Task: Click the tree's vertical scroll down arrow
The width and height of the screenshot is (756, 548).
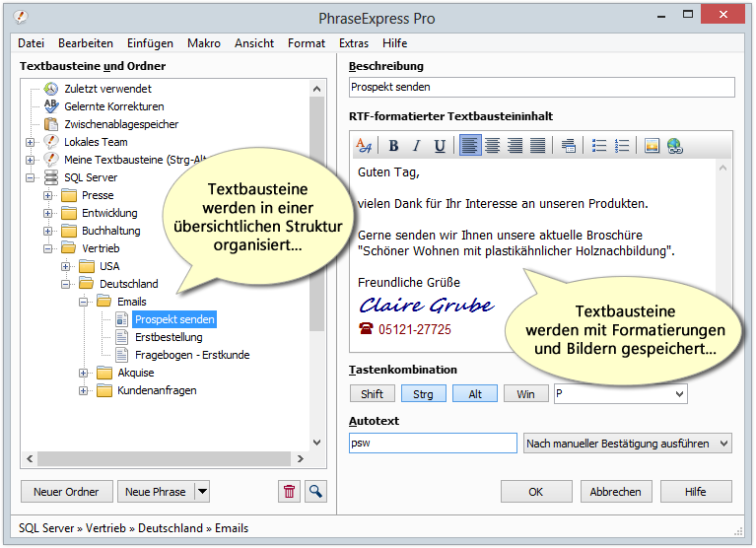Action: tap(316, 442)
